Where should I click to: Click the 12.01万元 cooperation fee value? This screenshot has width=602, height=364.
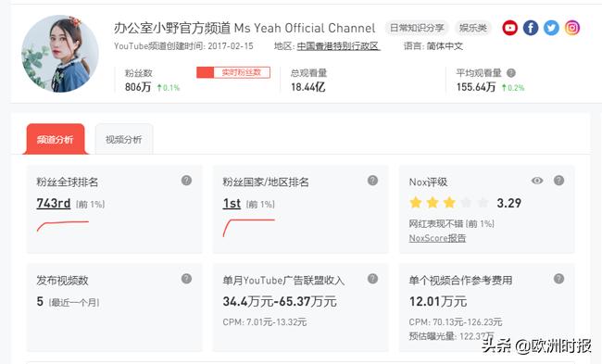[438, 301]
